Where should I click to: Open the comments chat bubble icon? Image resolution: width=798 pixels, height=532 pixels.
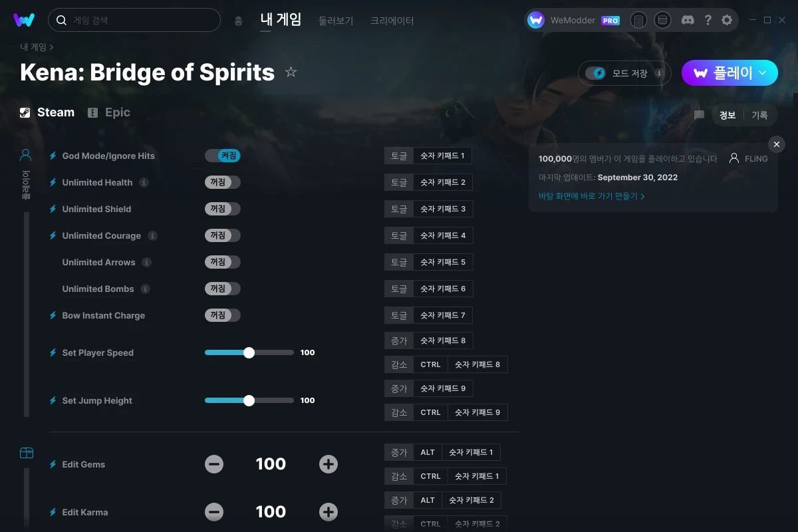pos(699,115)
